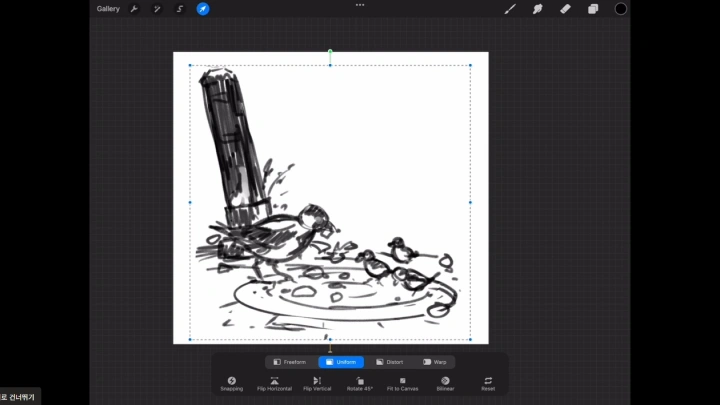Open the black color picker circle

(x=620, y=9)
